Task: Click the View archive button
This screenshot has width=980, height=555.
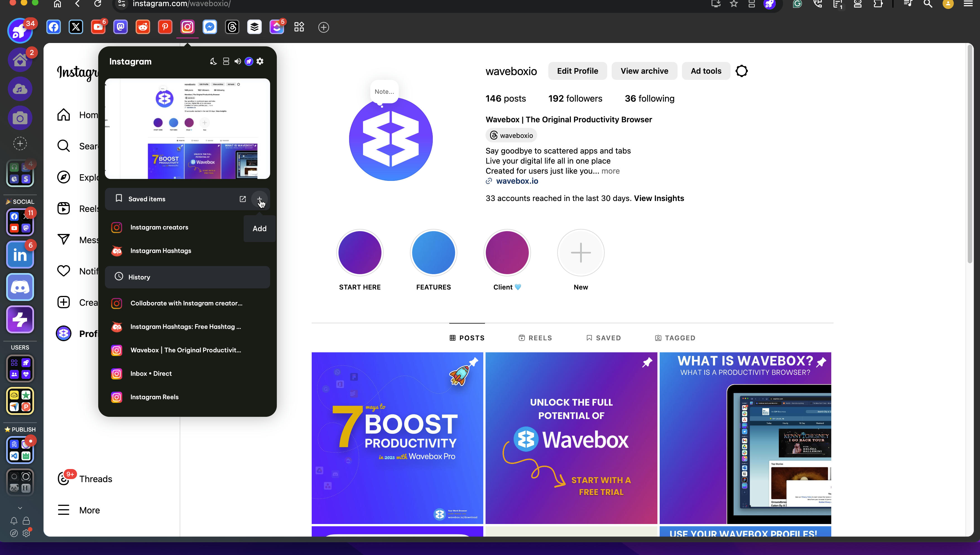Action: (644, 71)
